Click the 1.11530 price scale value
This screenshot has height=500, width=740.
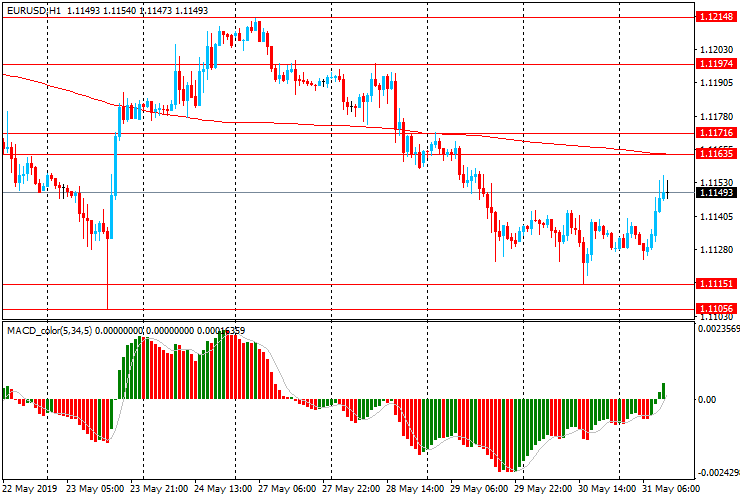coord(716,182)
